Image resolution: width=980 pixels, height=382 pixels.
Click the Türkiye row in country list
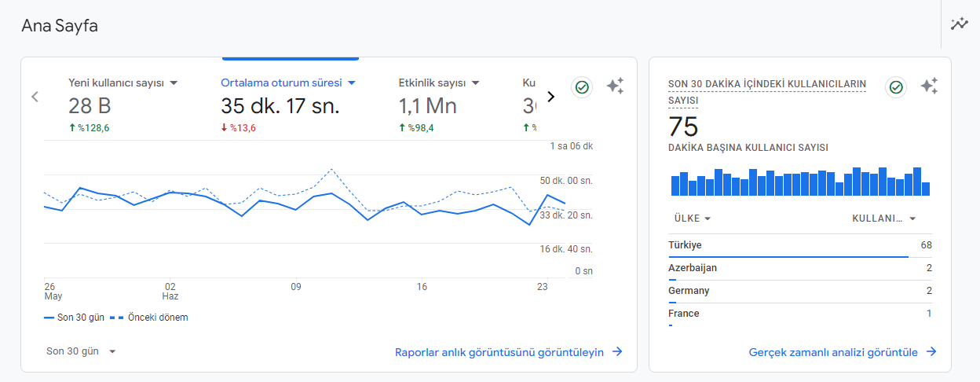799,245
